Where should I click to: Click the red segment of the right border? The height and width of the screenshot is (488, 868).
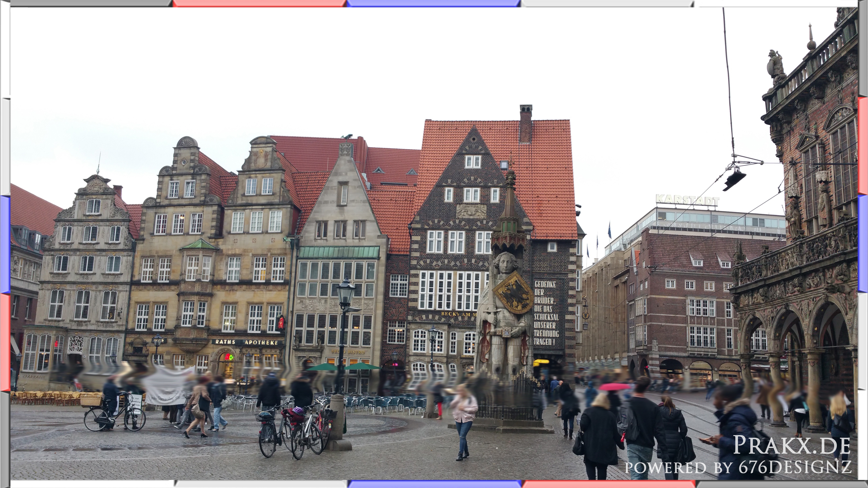tap(863, 146)
